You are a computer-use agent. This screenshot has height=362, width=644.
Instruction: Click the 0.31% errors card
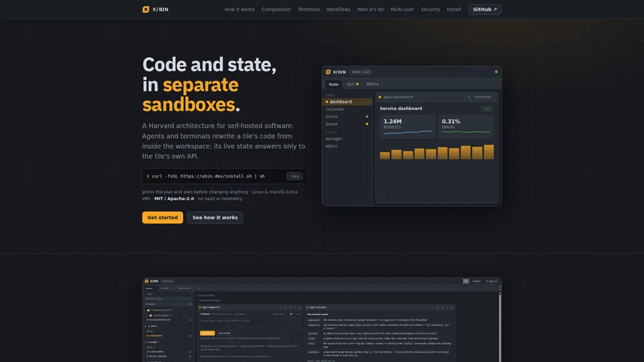(x=466, y=126)
